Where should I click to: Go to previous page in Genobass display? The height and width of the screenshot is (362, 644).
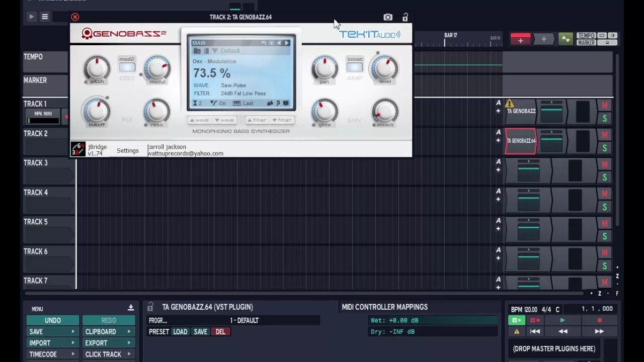tap(279, 43)
